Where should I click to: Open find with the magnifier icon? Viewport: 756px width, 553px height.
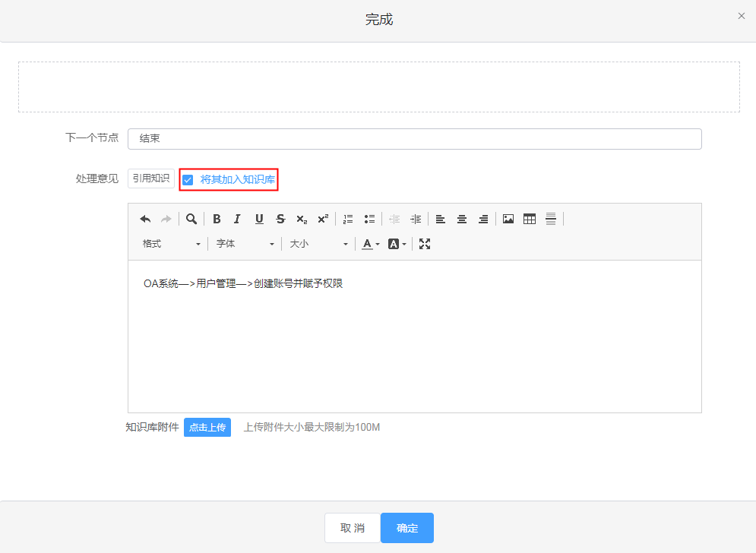point(191,219)
